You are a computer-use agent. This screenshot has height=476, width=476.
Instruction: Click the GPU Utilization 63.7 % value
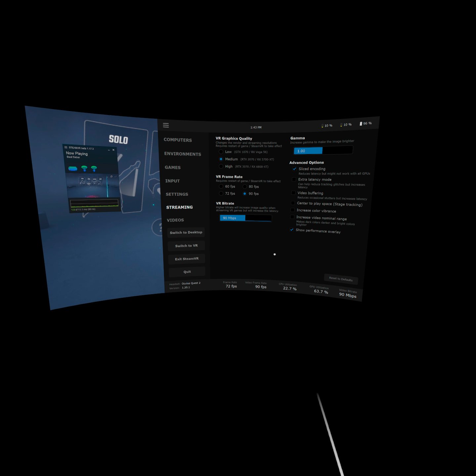coord(321,292)
